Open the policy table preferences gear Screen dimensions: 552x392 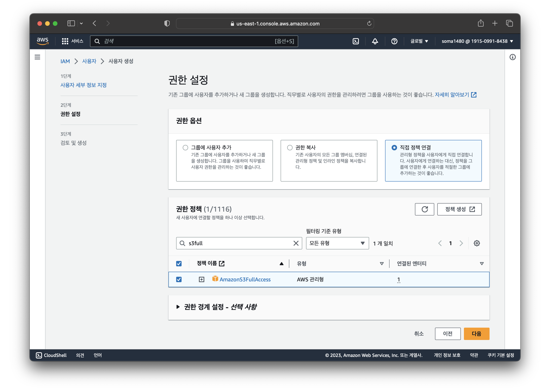[x=477, y=243]
